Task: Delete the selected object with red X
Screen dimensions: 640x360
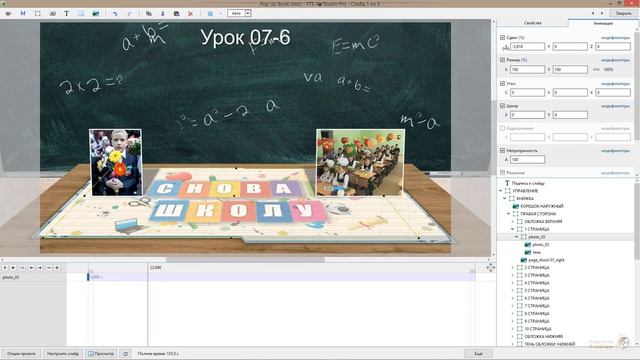Action: [x=190, y=13]
